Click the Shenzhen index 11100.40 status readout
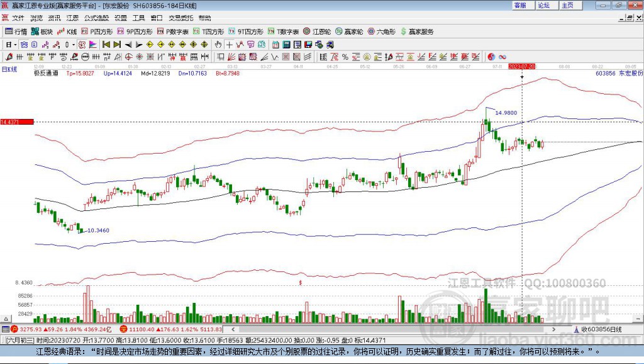The width and height of the screenshot is (644, 364). point(171,329)
